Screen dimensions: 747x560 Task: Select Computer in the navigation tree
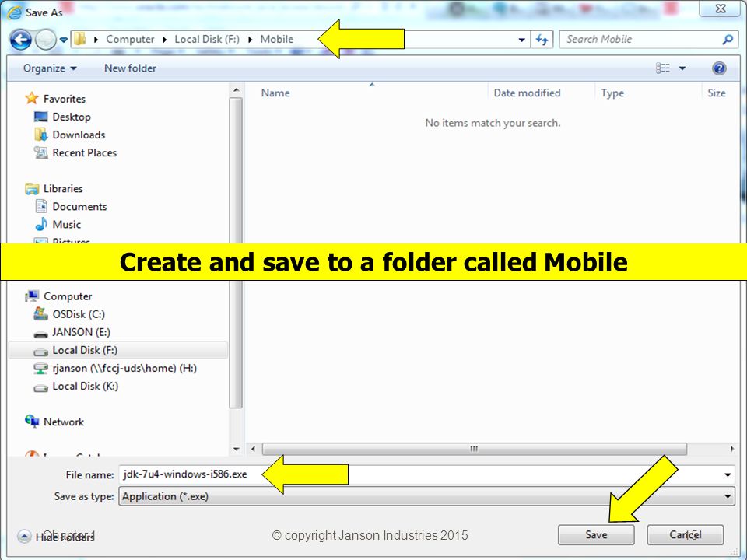point(68,296)
